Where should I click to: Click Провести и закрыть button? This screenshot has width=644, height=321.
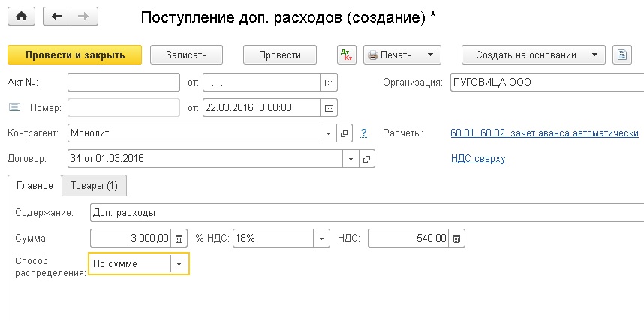click(x=75, y=55)
